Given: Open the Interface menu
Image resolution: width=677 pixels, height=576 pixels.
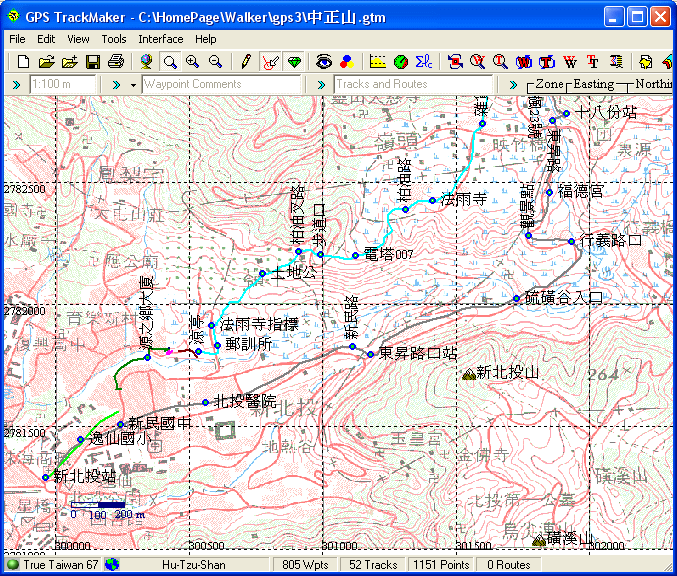Looking at the screenshot, I should coord(160,39).
